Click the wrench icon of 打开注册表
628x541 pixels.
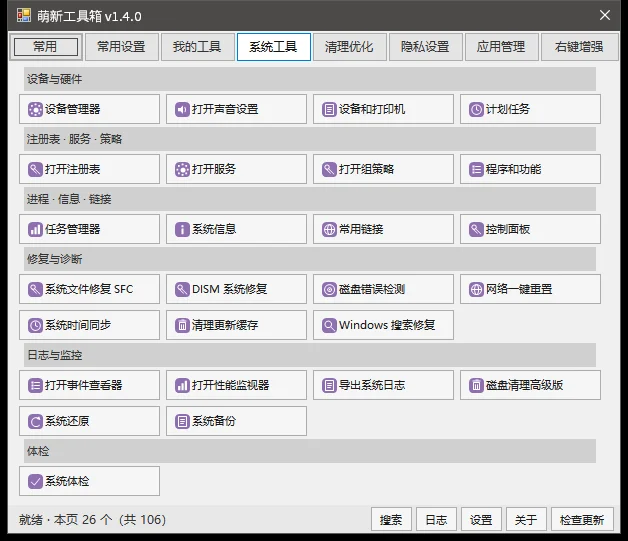tap(35, 169)
